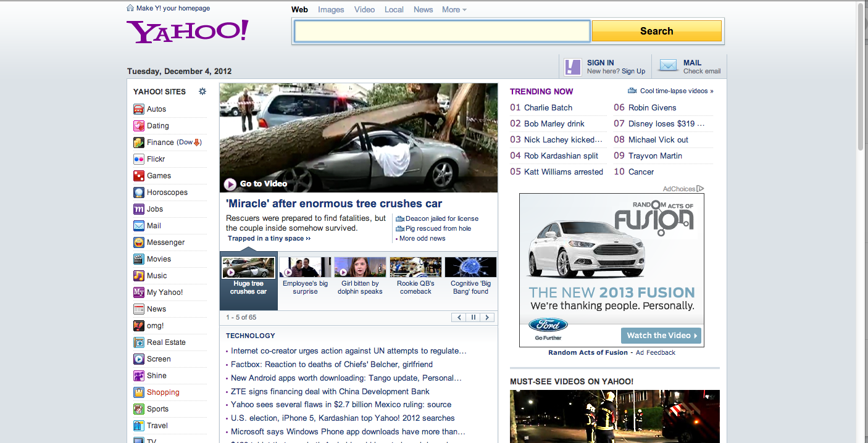
Task: Open Games via its sidebar icon
Action: 140,175
